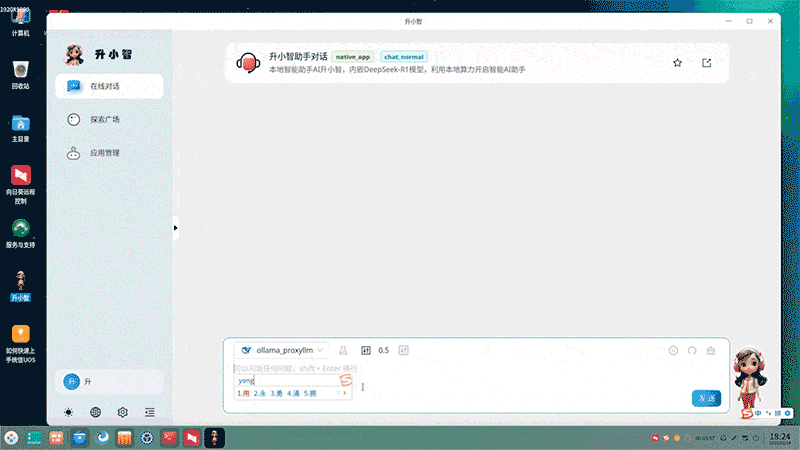Click the temperature icon left of 0.5
This screenshot has height=450, width=800.
pos(366,351)
